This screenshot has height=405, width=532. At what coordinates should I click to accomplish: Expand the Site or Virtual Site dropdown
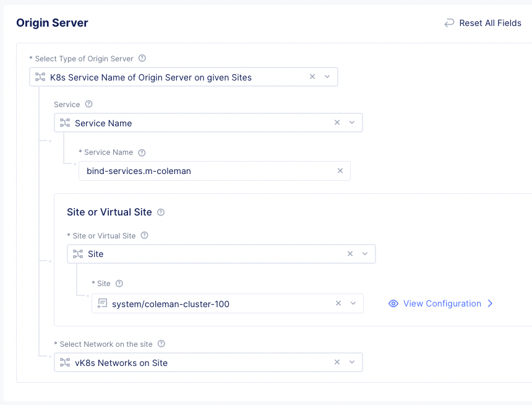(x=365, y=254)
